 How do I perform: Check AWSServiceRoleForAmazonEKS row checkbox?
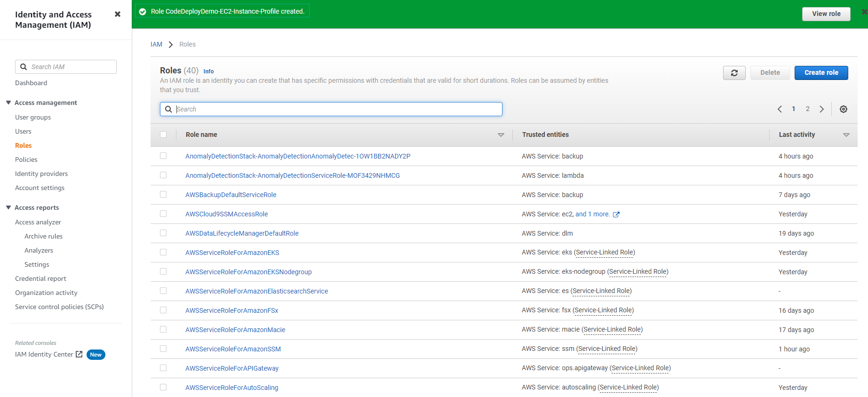click(163, 252)
